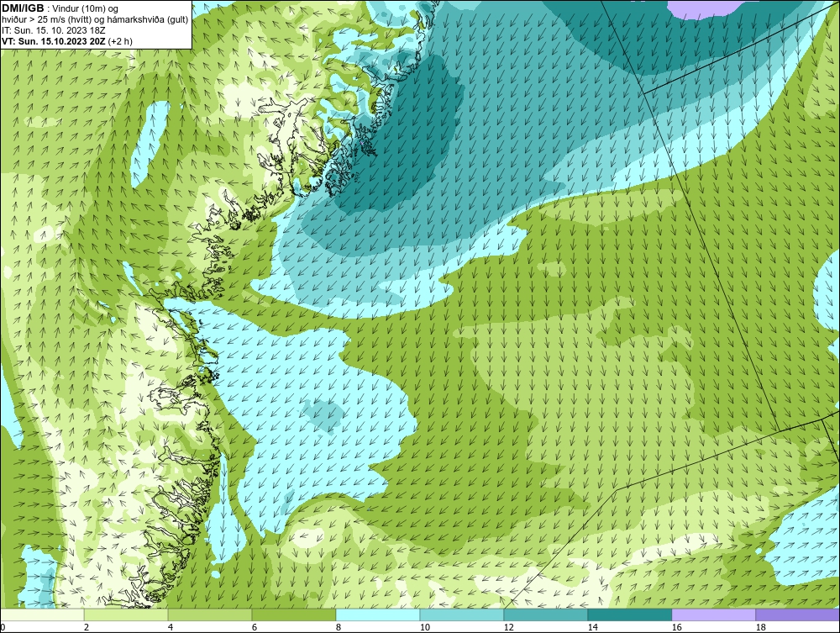The width and height of the screenshot is (840, 633).
Task: Click the 12–14 m/s teal legend swatch
Action: 545,615
